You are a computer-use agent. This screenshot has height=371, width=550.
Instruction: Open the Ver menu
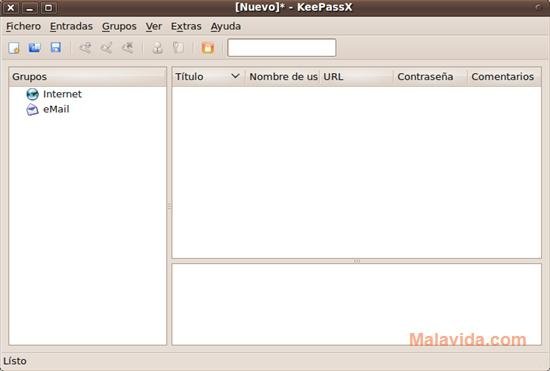pyautogui.click(x=154, y=26)
